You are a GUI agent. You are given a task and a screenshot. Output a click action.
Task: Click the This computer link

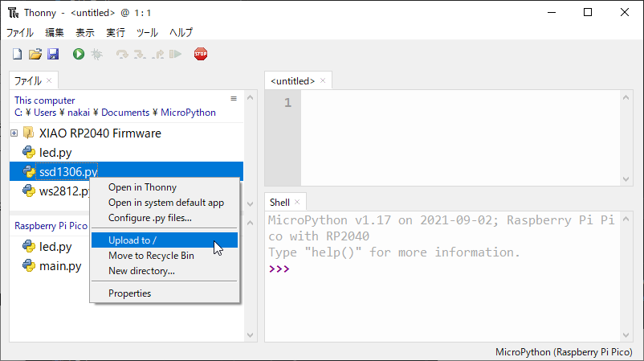tap(44, 101)
